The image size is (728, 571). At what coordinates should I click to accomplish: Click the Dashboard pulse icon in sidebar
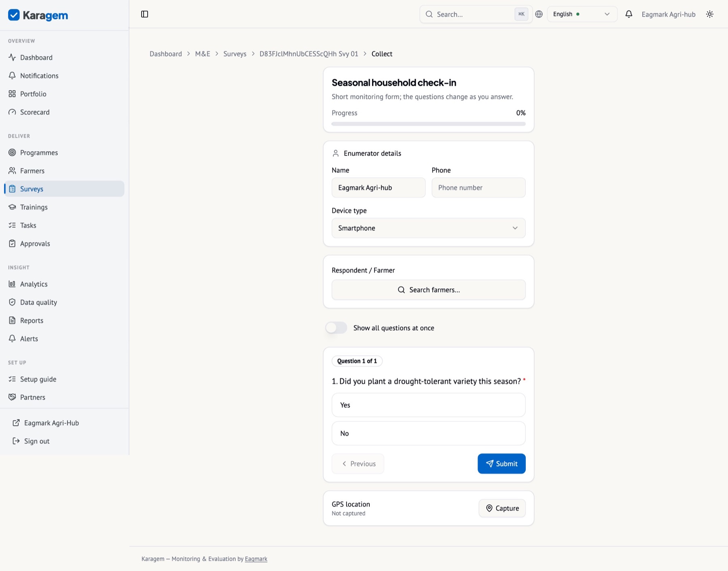pyautogui.click(x=12, y=57)
